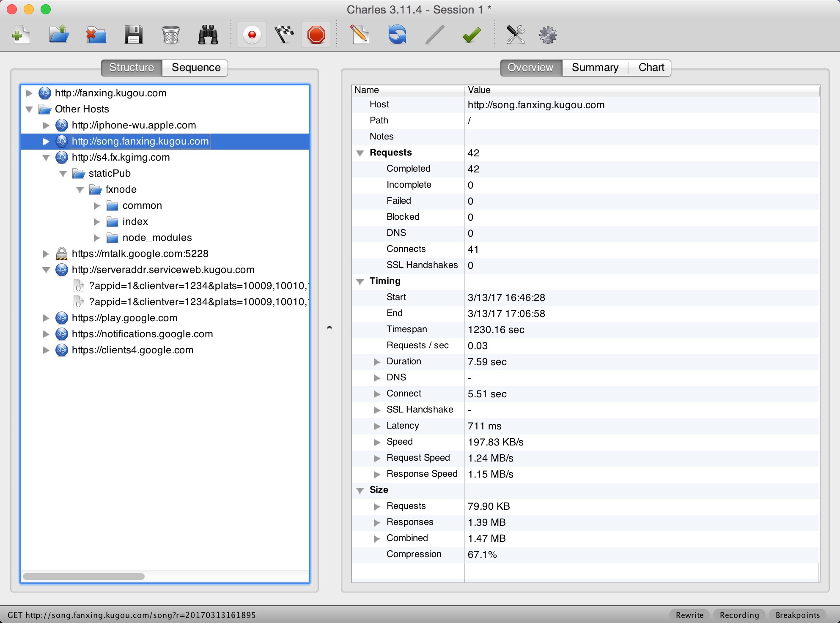Toggle breakpoints with red stop-sign icon
This screenshot has height=623, width=840.
(x=316, y=35)
